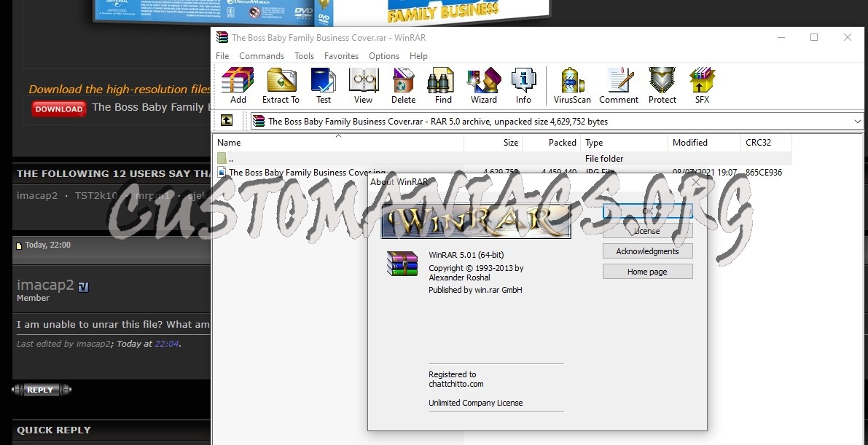Select the View toolbar icon
This screenshot has height=445, width=868.
[363, 85]
